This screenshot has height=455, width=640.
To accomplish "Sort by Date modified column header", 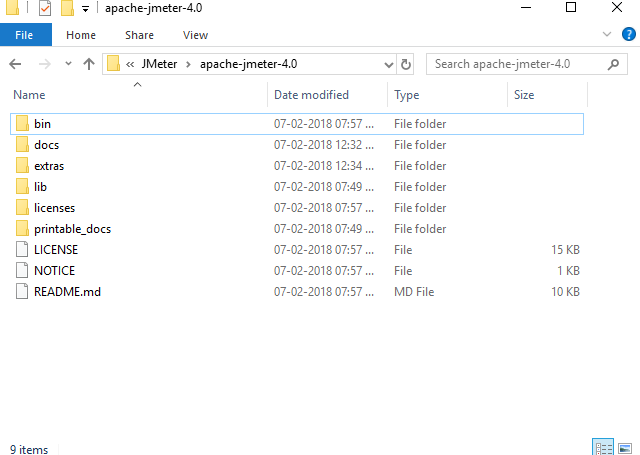I will point(328,95).
